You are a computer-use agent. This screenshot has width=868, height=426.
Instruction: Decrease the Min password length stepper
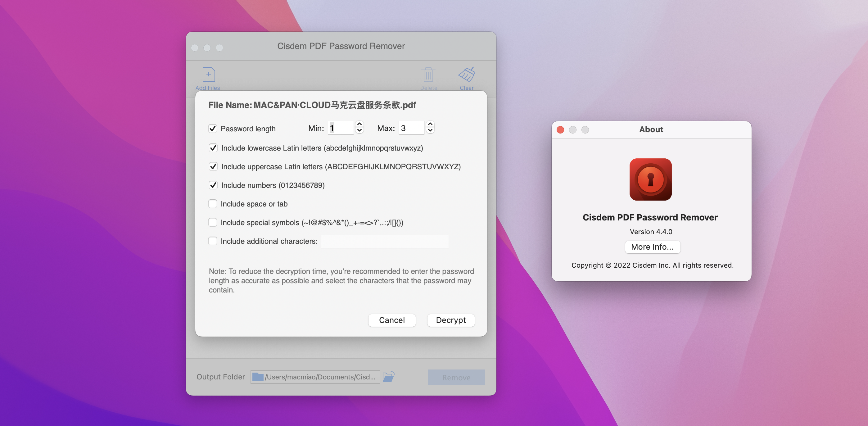click(x=359, y=131)
